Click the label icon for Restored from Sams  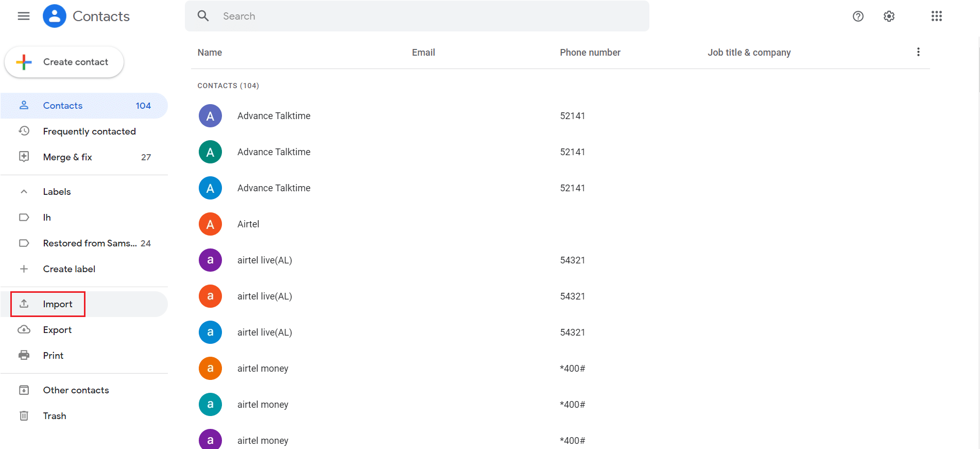(24, 243)
